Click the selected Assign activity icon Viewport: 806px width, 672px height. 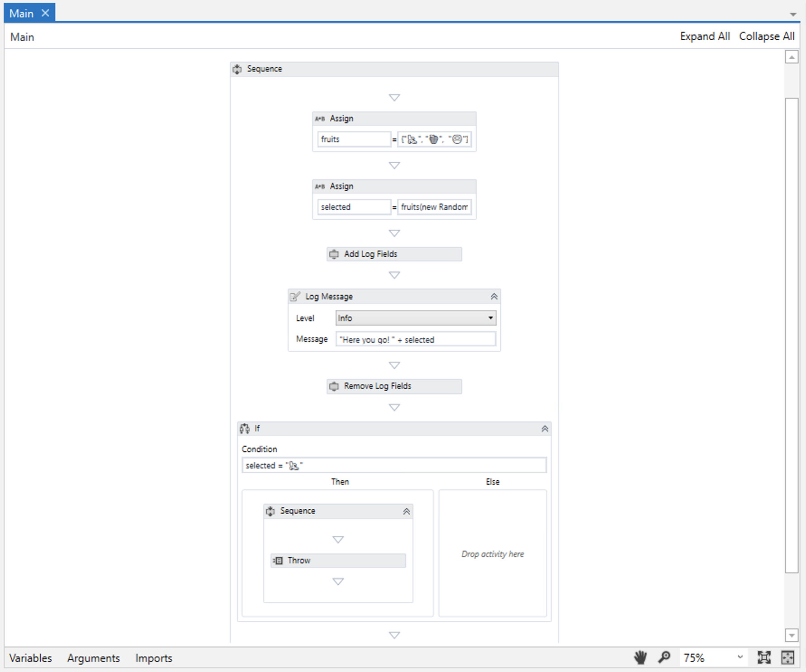click(320, 186)
